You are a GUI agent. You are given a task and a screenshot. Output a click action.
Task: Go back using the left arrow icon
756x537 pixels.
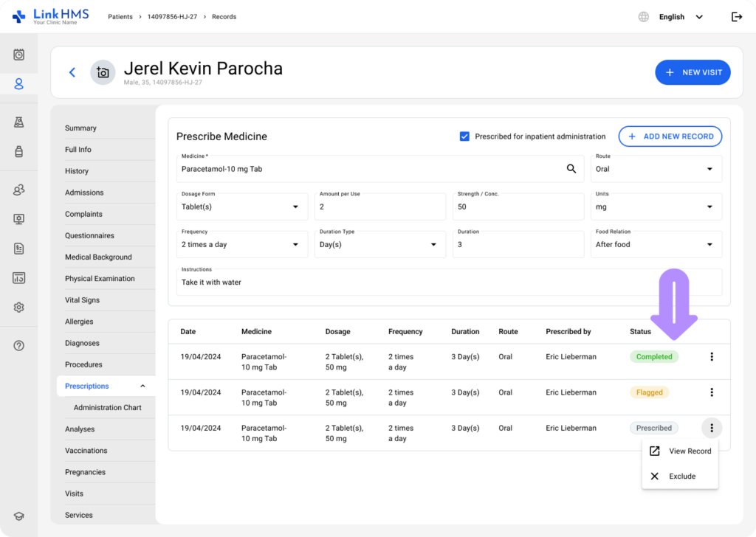(72, 72)
